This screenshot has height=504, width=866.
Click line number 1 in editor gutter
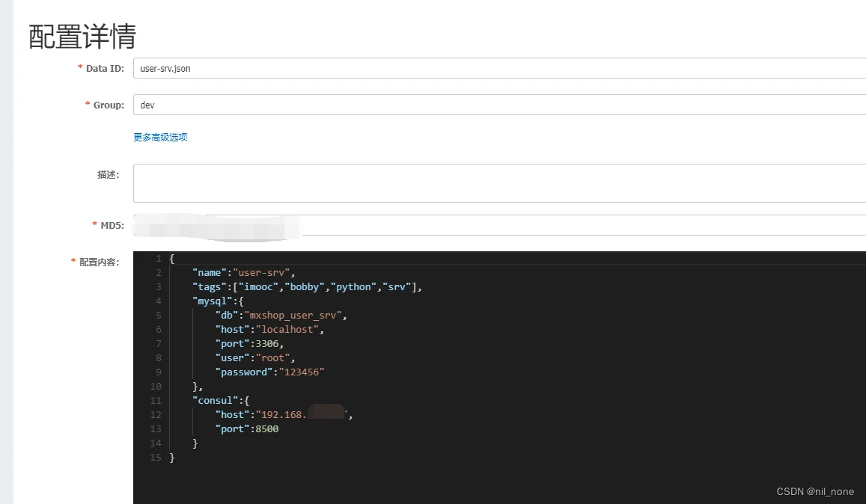[x=158, y=259]
